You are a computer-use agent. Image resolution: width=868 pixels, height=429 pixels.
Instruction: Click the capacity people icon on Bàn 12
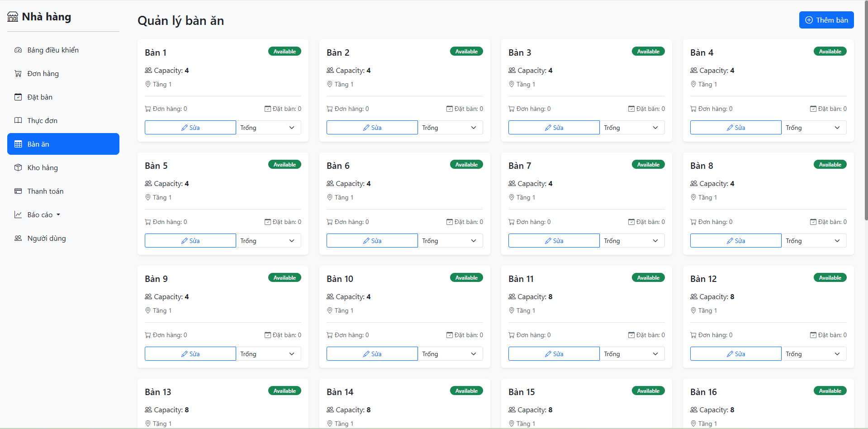tap(694, 296)
